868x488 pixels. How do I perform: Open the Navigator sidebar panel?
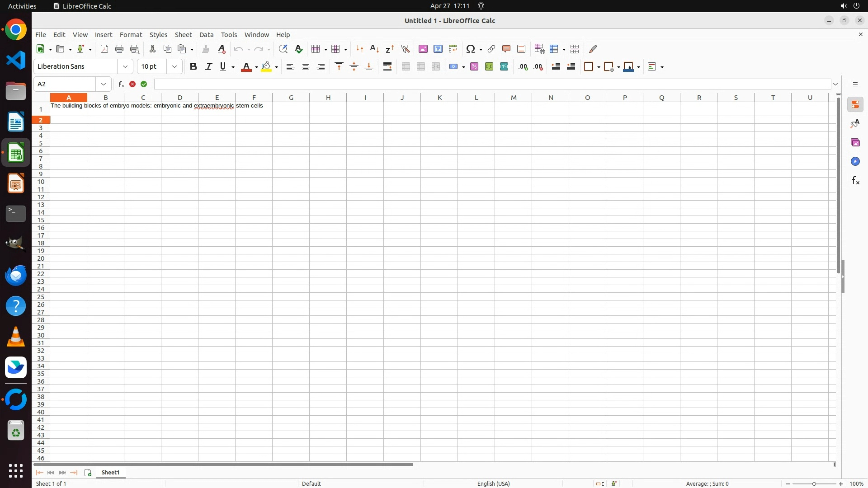(x=855, y=162)
